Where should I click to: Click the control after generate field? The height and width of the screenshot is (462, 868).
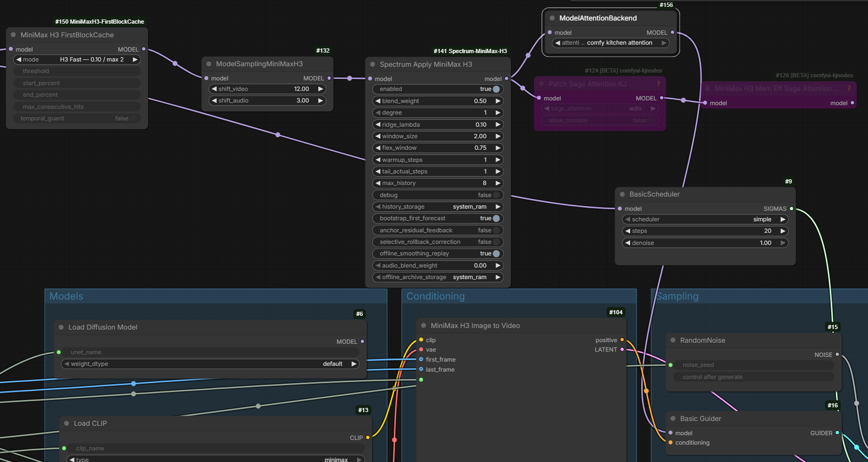[754, 377]
